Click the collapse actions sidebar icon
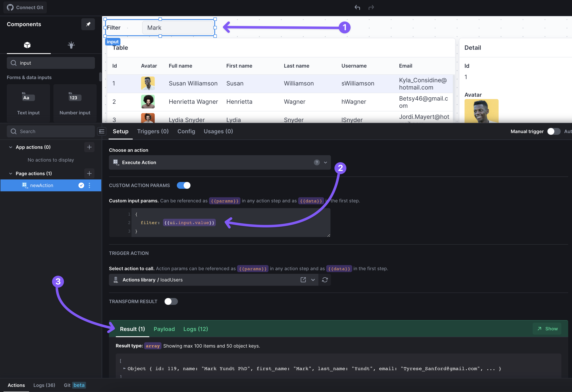572x392 pixels. (102, 131)
